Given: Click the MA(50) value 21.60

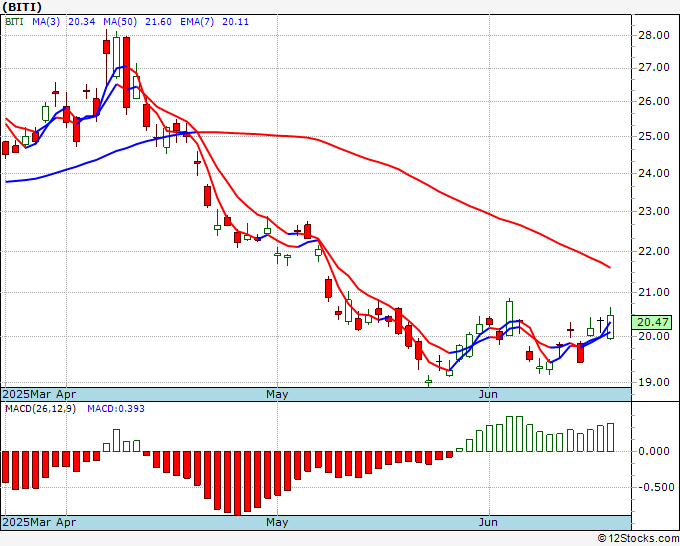Looking at the screenshot, I should (158, 22).
